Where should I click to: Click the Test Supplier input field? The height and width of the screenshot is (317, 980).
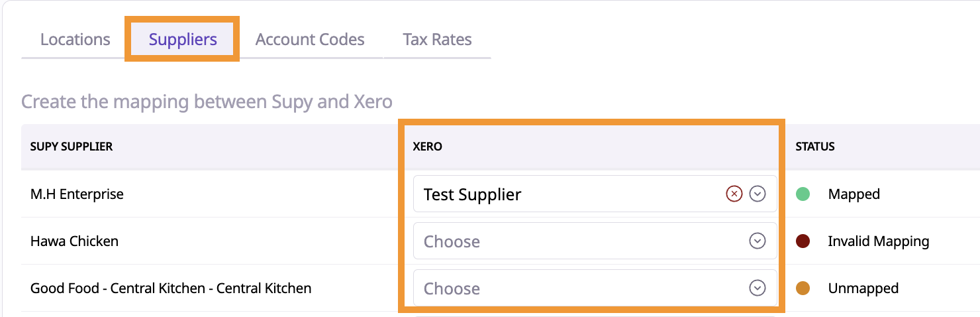[563, 194]
